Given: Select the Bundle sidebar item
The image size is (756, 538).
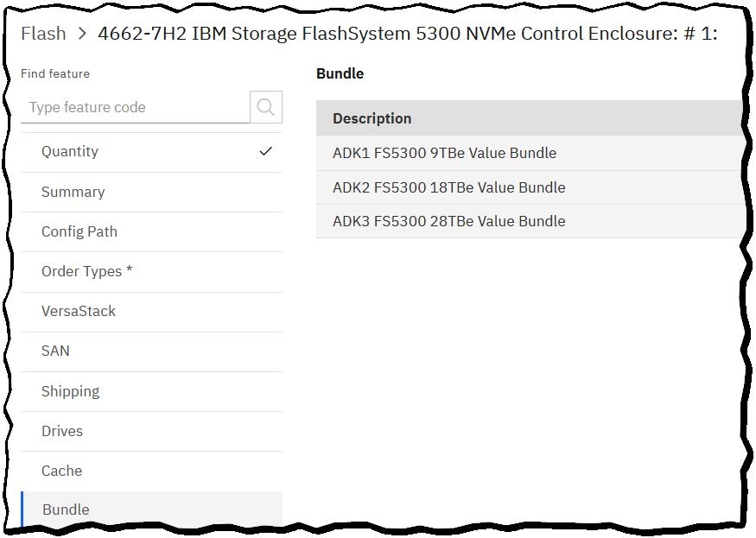Looking at the screenshot, I should click(67, 510).
